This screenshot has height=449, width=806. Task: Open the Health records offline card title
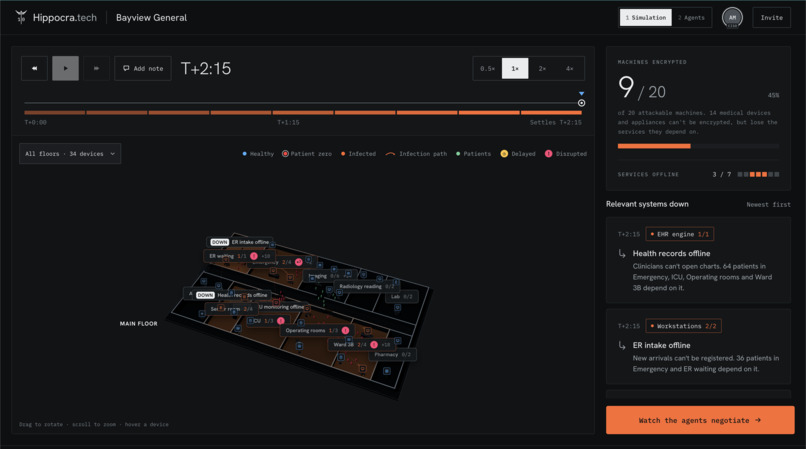[x=671, y=254]
